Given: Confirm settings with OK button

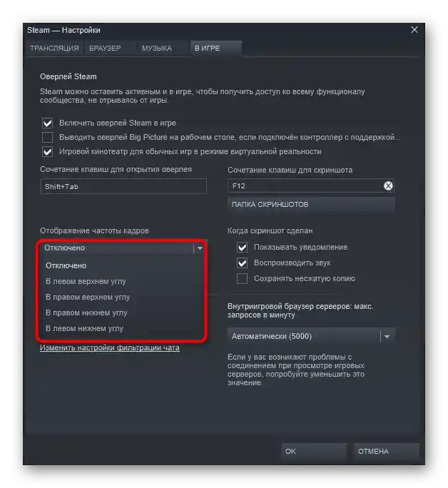Looking at the screenshot, I should point(314,452).
